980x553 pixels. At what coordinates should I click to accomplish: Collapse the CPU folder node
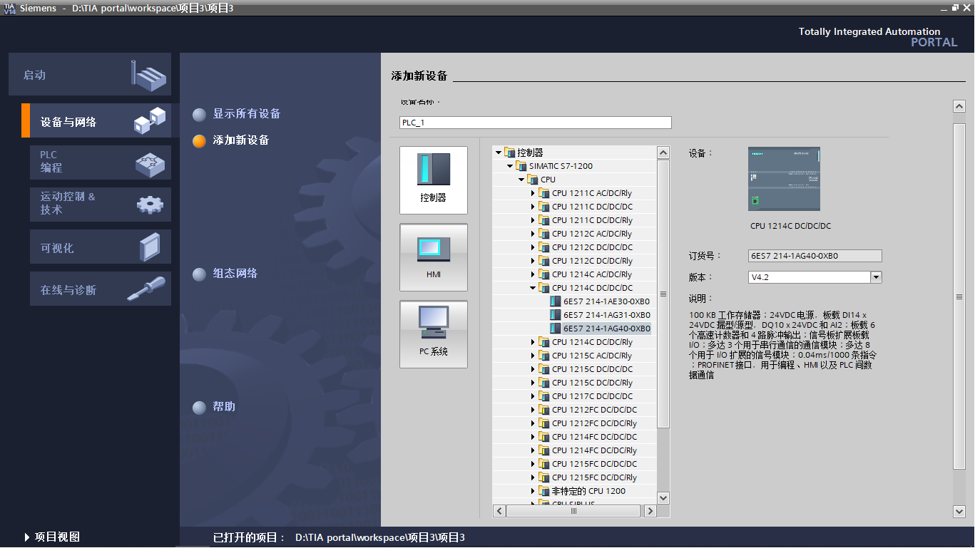521,180
